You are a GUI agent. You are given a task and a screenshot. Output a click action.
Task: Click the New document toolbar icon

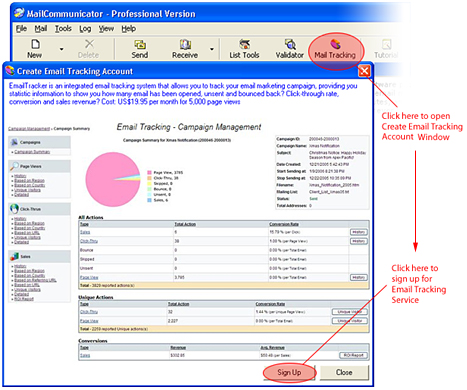point(35,44)
